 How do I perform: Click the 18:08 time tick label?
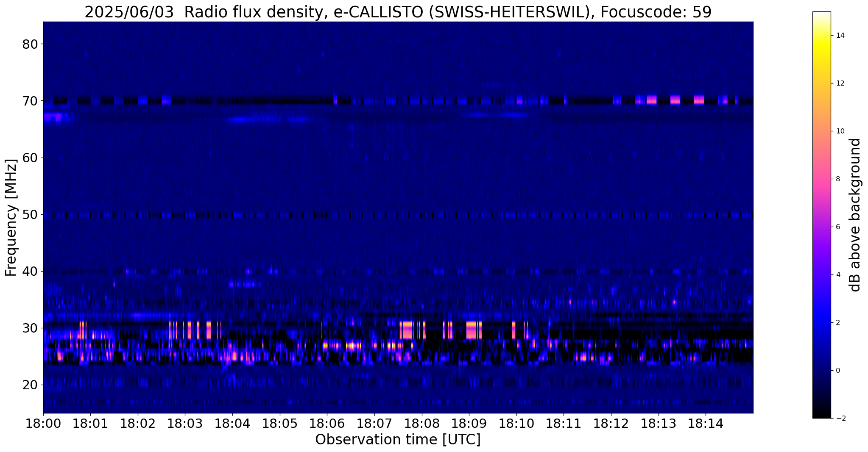point(421,424)
